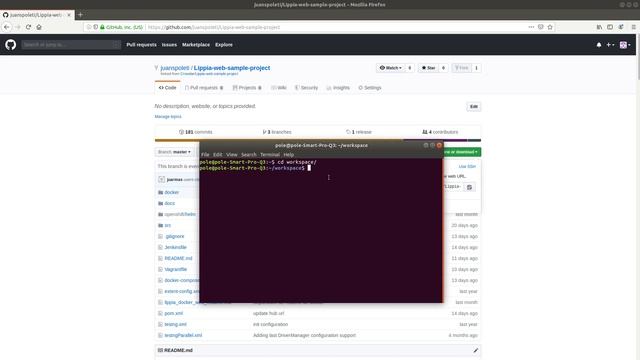Open terminal Terminal menu
The height and width of the screenshot is (360, 640).
(270, 155)
